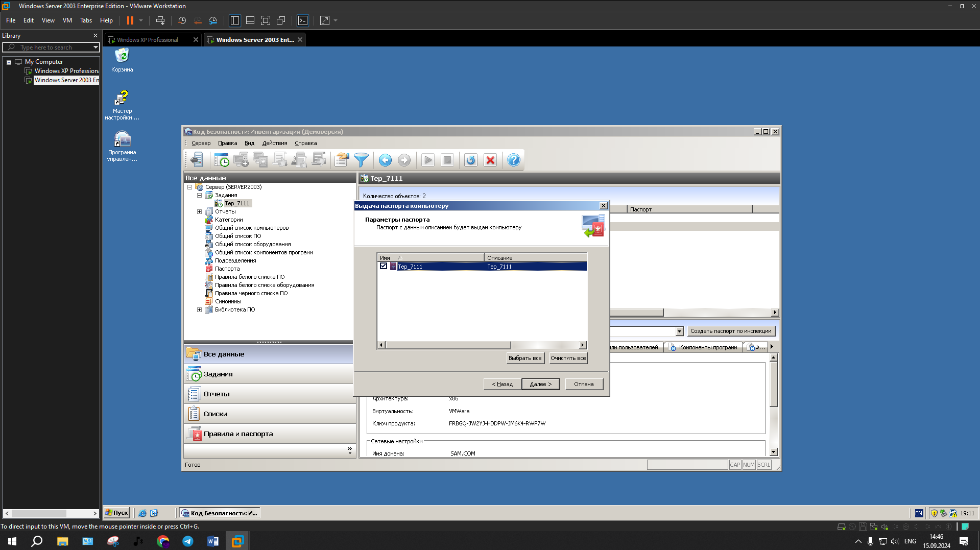Viewport: 980px width, 550px height.
Task: Click Internet Explorer quick launch icon in VM taskbar
Action: point(142,513)
